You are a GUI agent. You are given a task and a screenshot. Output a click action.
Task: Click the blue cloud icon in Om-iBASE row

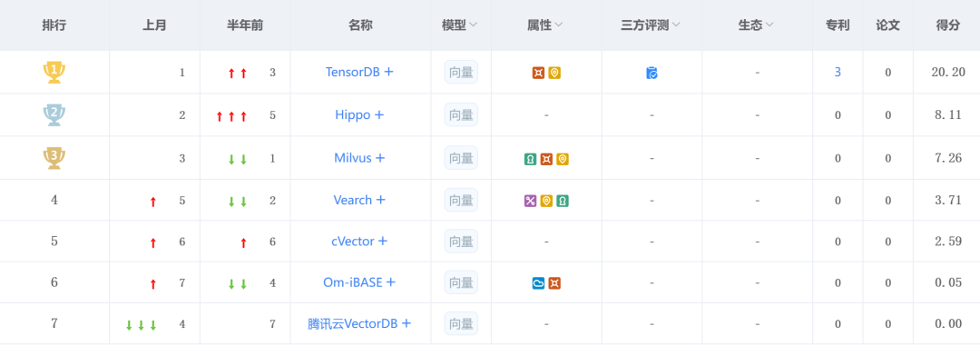click(538, 283)
